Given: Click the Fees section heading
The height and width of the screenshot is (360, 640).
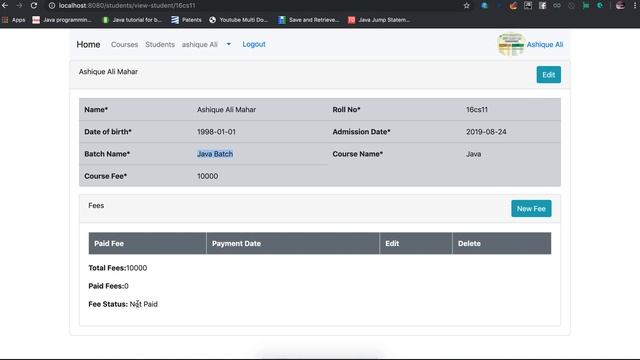Looking at the screenshot, I should click(x=96, y=205).
